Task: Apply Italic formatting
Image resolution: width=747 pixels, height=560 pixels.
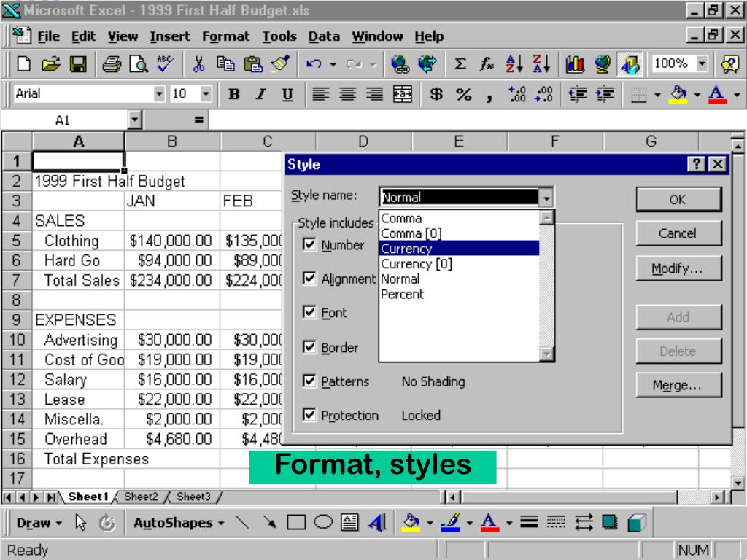Action: [x=260, y=94]
